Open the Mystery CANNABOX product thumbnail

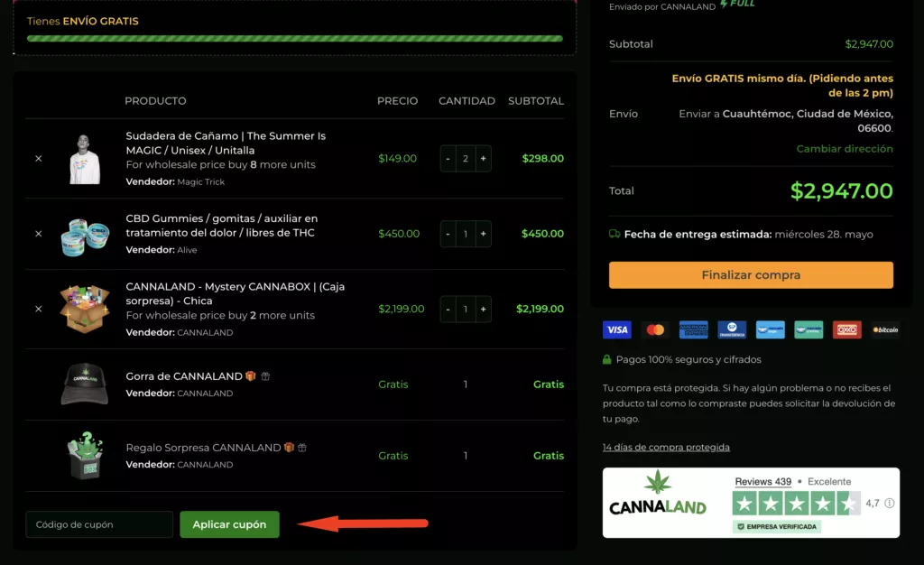pyautogui.click(x=85, y=309)
